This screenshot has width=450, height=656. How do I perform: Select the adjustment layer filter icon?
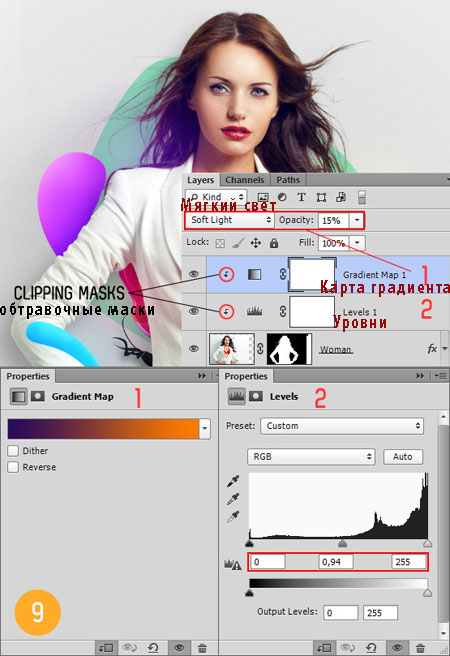[282, 197]
